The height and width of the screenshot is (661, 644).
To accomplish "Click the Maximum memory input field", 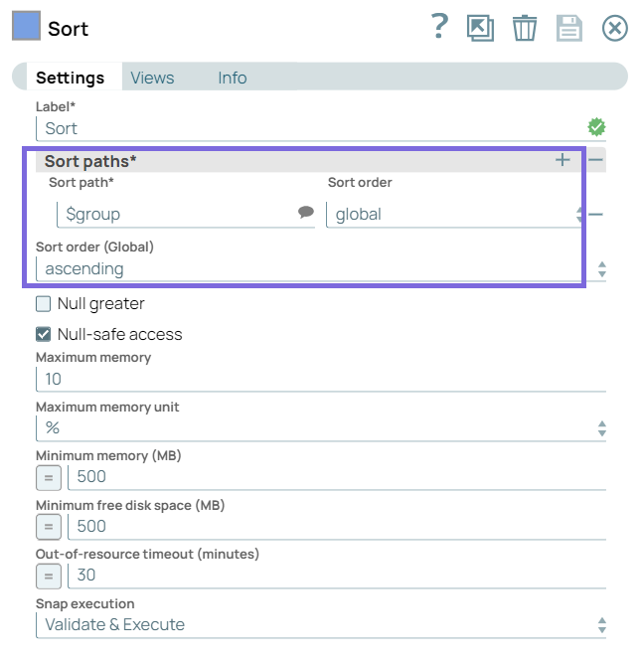I will pyautogui.click(x=318, y=379).
